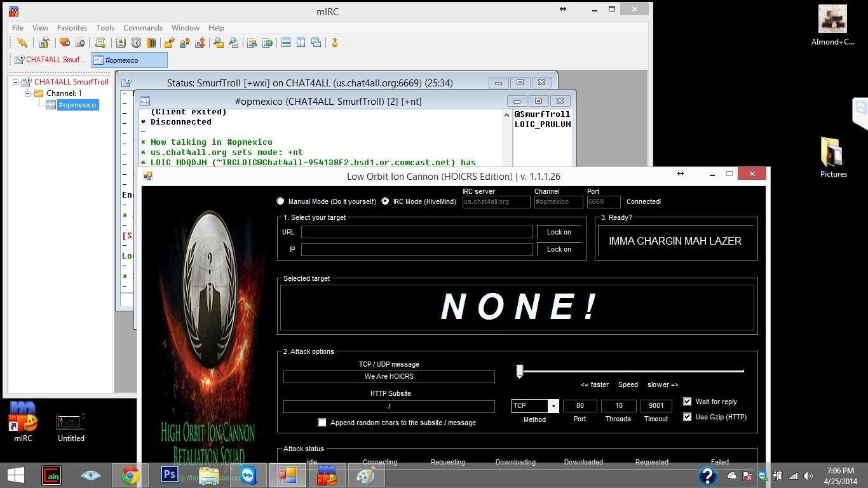Select the Manual Mode radio button

tap(280, 201)
